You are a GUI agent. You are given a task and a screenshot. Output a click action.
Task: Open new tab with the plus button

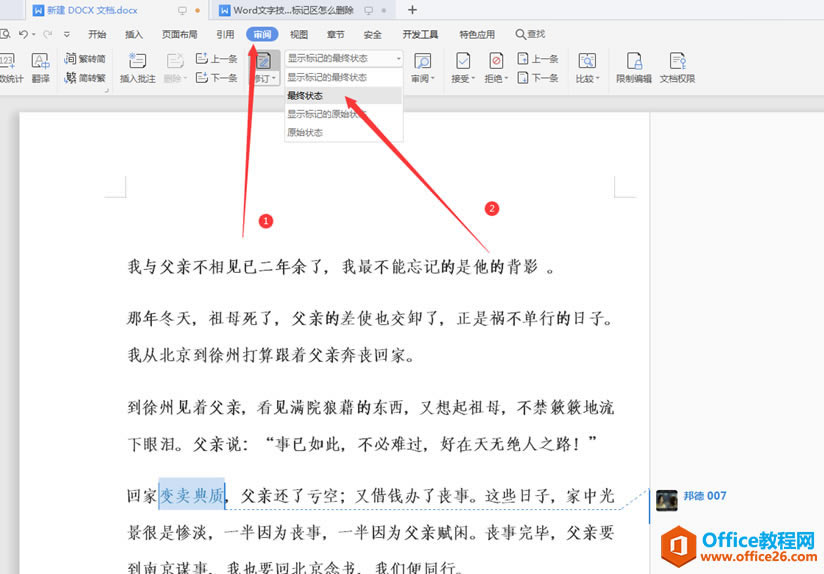[413, 10]
